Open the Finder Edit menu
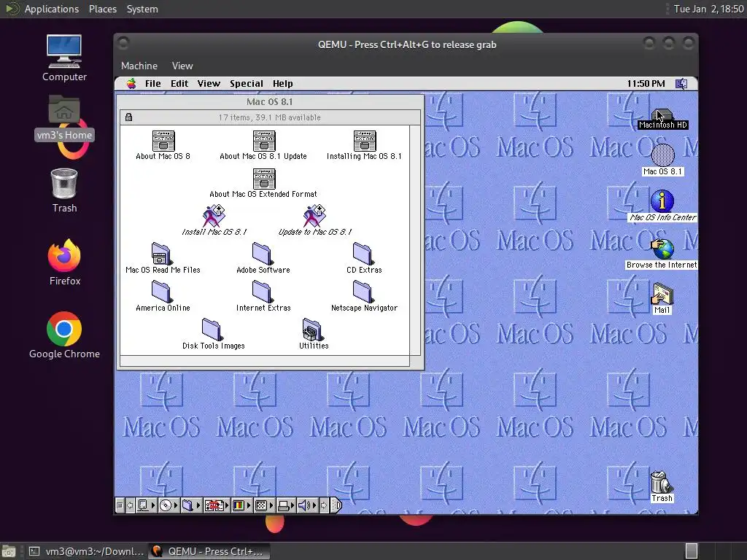 [179, 84]
